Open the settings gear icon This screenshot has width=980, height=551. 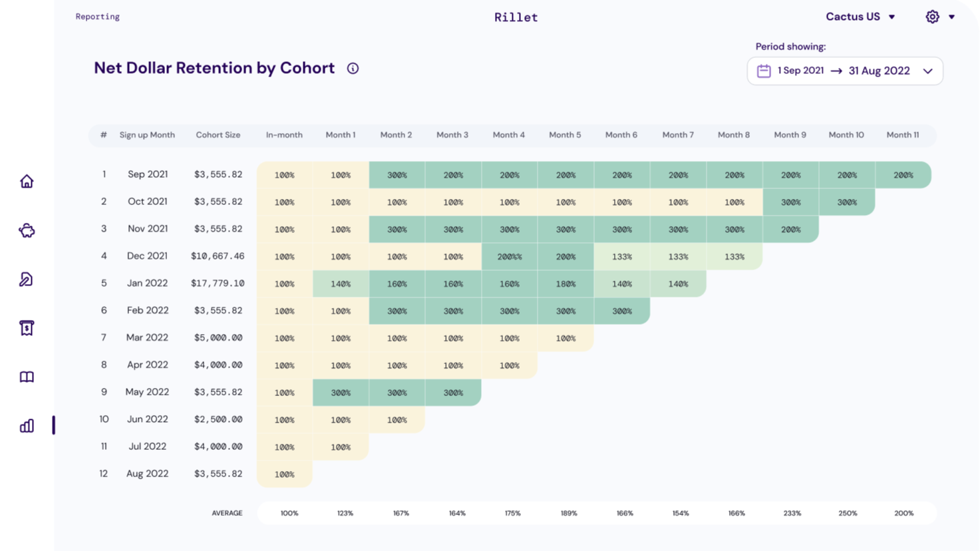tap(932, 17)
